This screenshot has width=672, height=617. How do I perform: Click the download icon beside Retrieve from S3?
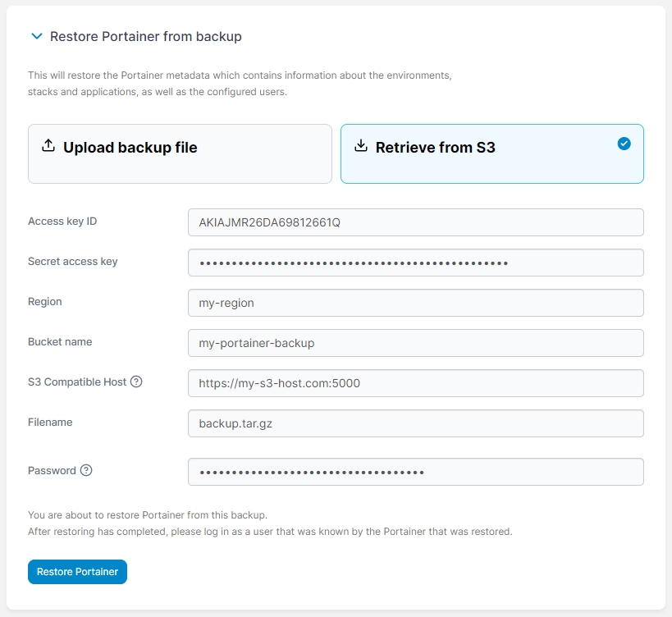(360, 146)
